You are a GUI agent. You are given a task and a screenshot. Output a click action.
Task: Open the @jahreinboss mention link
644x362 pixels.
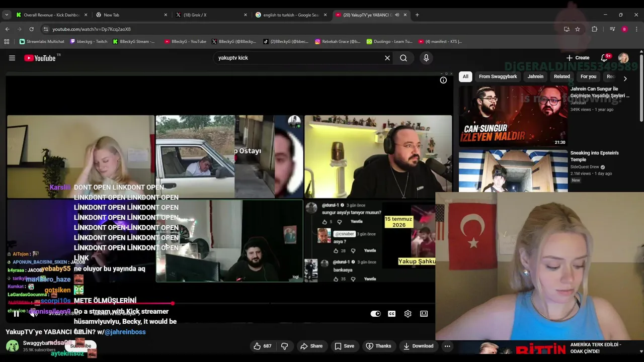pyautogui.click(x=125, y=332)
